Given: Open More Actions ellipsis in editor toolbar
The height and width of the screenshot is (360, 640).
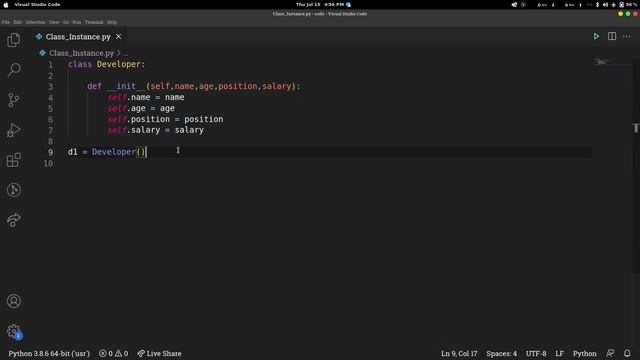Looking at the screenshot, I should coord(627,36).
